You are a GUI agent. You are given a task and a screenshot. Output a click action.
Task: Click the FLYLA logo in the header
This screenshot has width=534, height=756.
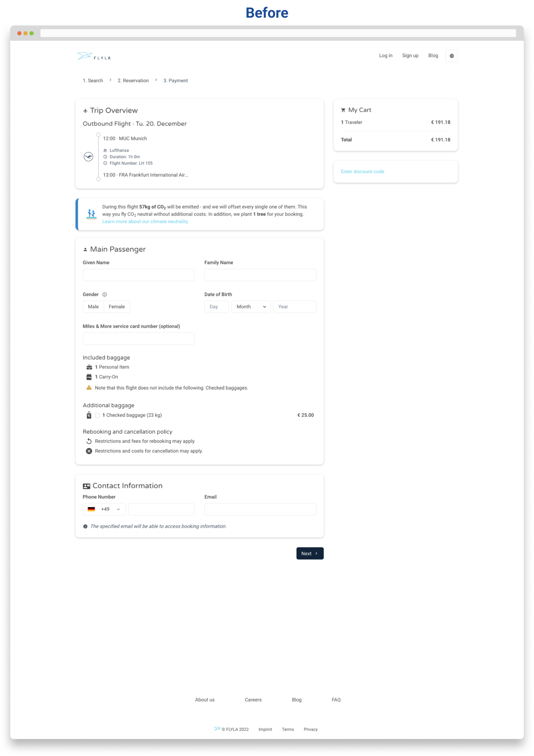pyautogui.click(x=94, y=56)
